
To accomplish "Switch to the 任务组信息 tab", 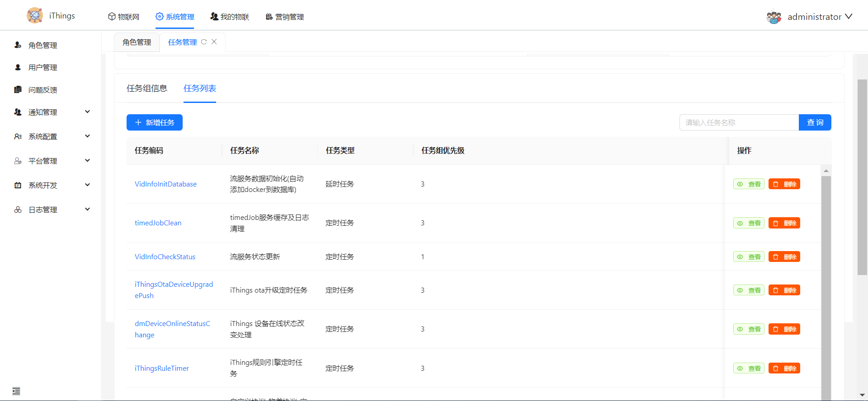I will 147,89.
